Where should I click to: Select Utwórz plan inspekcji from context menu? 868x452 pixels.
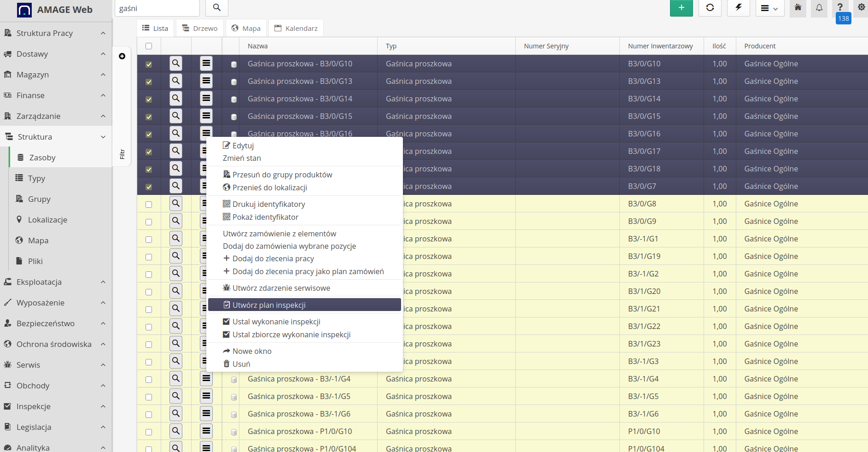[x=304, y=305]
